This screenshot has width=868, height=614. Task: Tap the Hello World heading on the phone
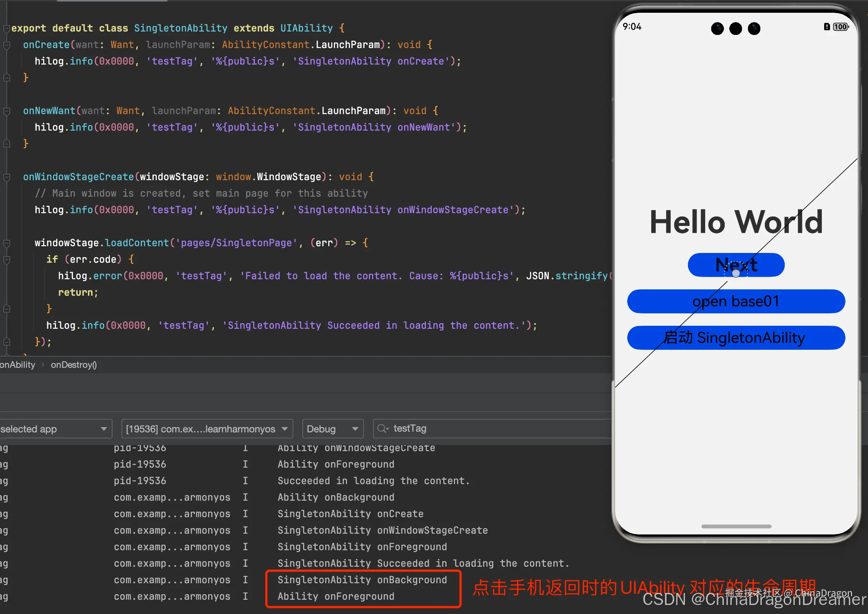coord(736,222)
